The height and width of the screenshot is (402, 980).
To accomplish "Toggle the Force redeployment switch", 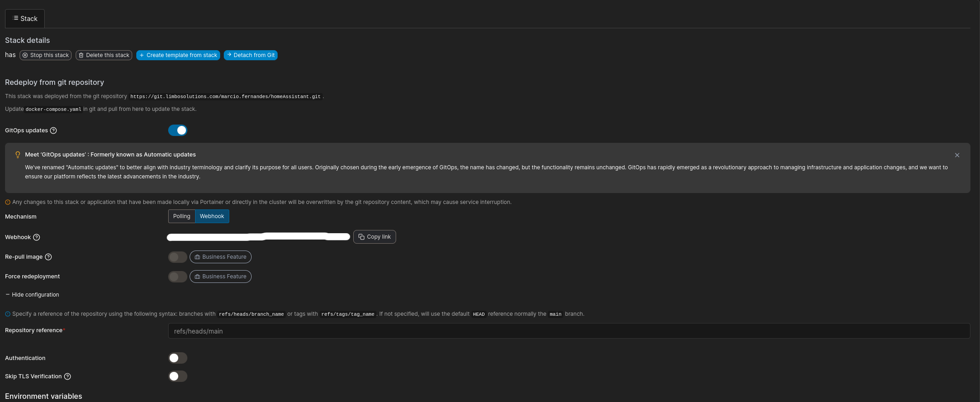I will tap(178, 277).
